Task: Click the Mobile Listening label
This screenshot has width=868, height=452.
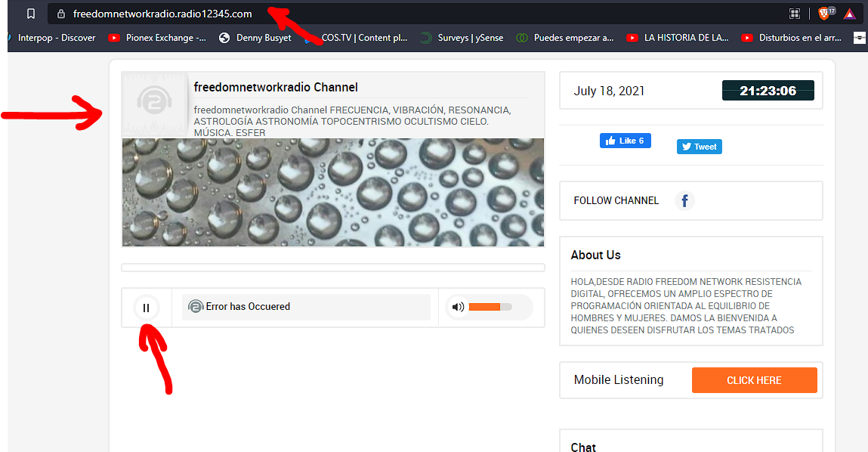Action: point(619,379)
